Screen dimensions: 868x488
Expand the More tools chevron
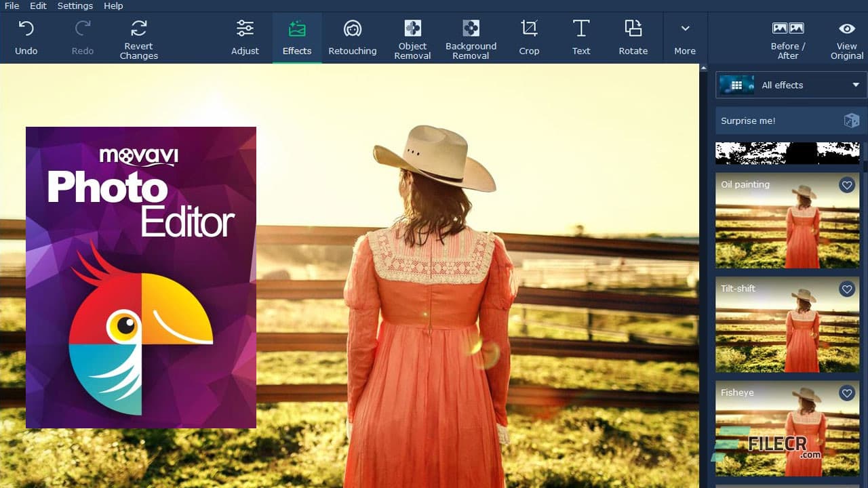(685, 28)
